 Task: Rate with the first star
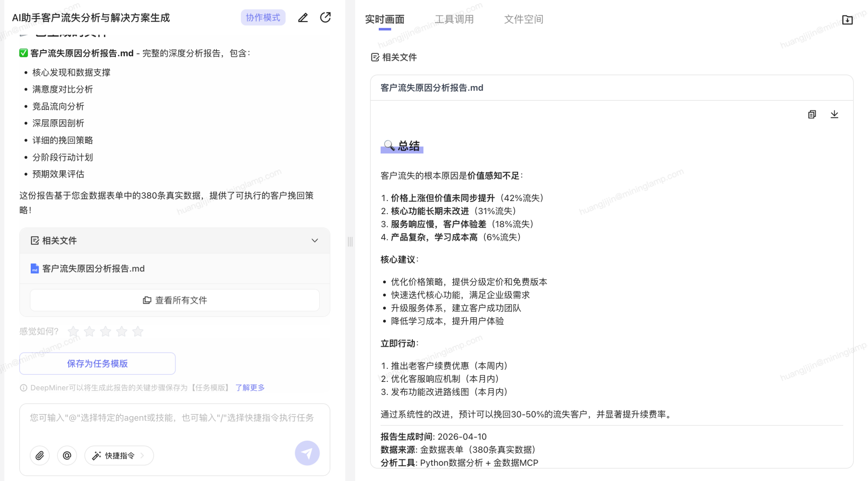tap(74, 331)
